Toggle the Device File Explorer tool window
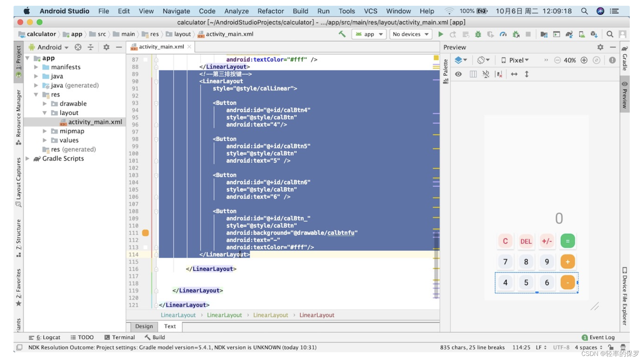The height and width of the screenshot is (360, 644). [x=625, y=296]
